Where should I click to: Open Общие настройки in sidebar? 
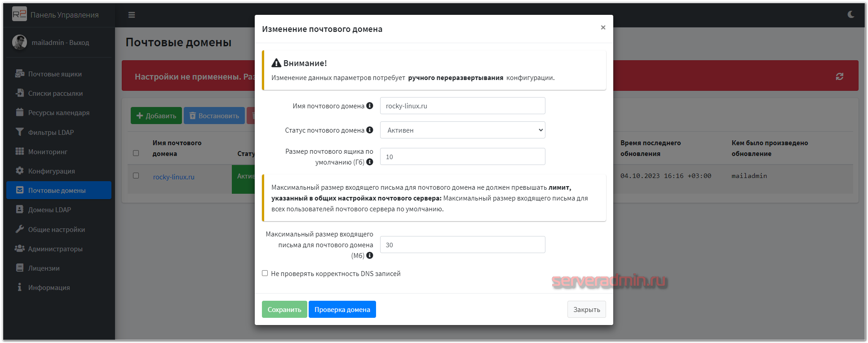coord(59,229)
